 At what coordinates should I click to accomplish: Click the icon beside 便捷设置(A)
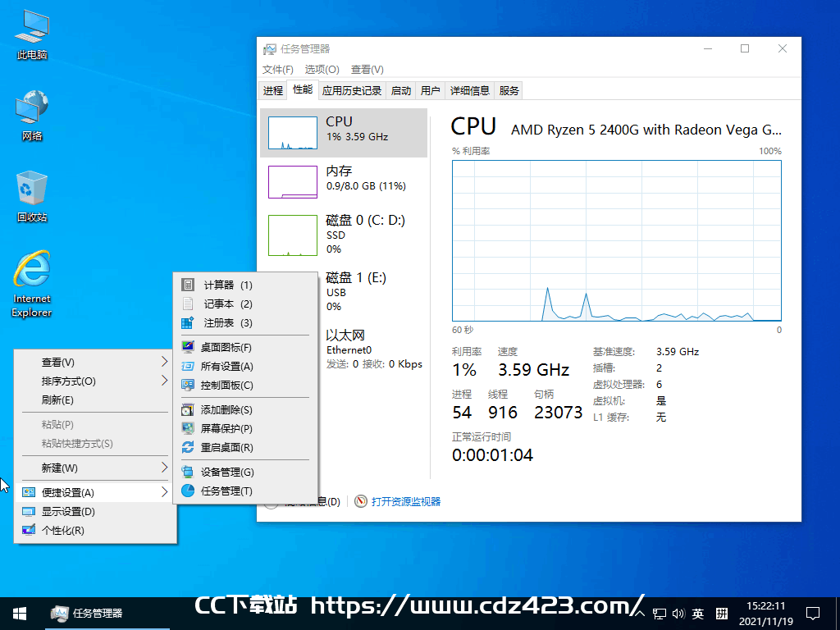click(29, 492)
